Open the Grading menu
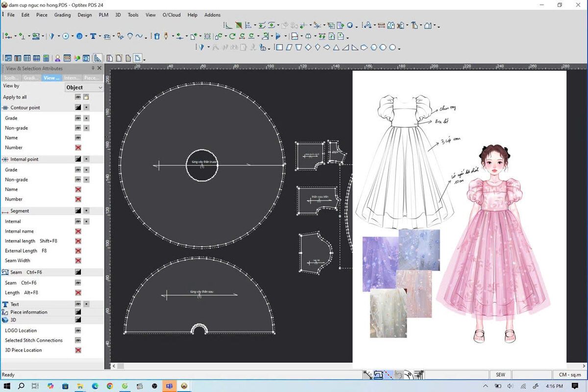This screenshot has width=588, height=392. point(62,15)
